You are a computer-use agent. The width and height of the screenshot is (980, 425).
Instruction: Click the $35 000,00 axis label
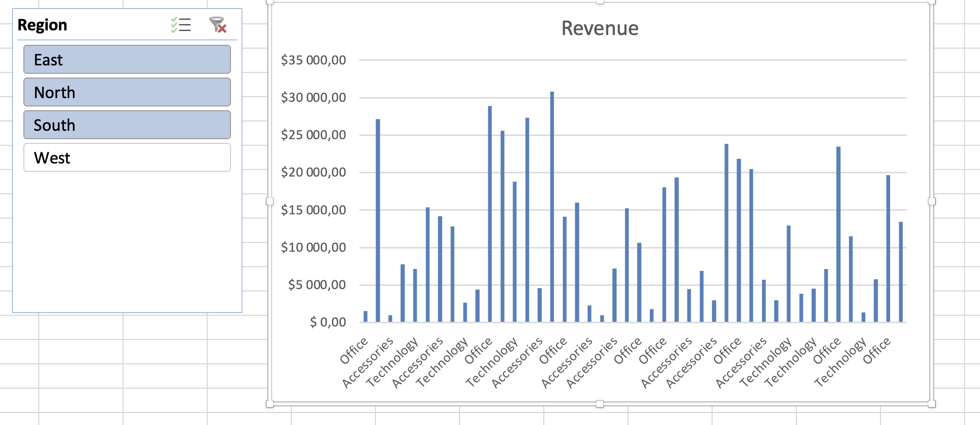click(x=313, y=60)
